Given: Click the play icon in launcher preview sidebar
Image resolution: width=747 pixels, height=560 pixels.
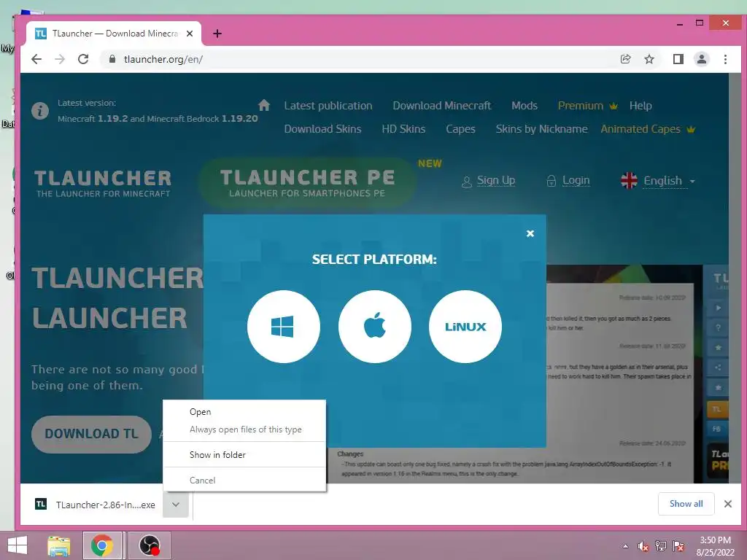Looking at the screenshot, I should (x=718, y=308).
